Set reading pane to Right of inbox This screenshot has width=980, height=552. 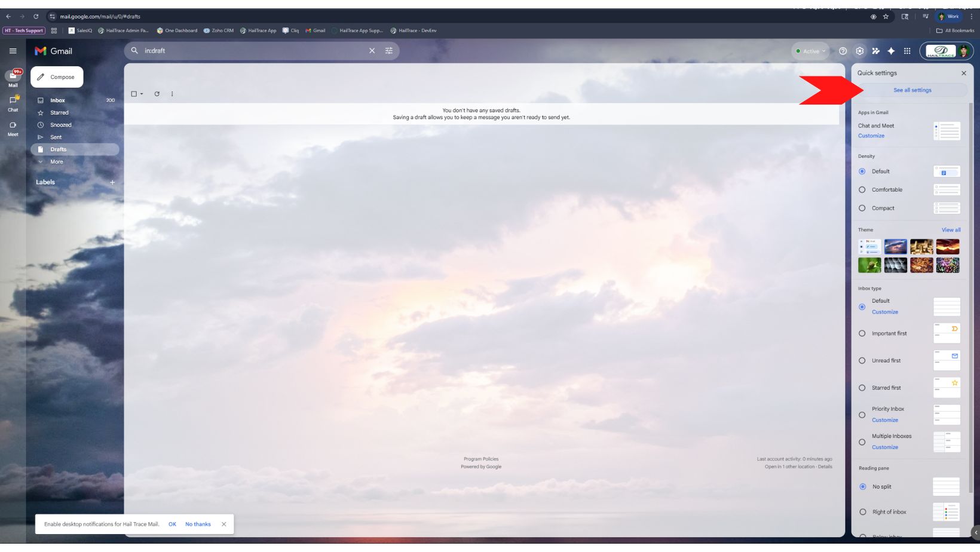pyautogui.click(x=862, y=512)
